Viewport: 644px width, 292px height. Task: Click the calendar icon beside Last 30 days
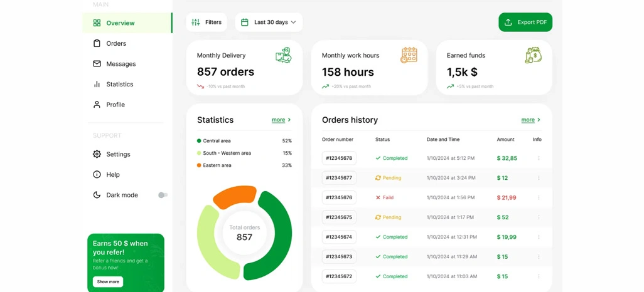pos(245,22)
